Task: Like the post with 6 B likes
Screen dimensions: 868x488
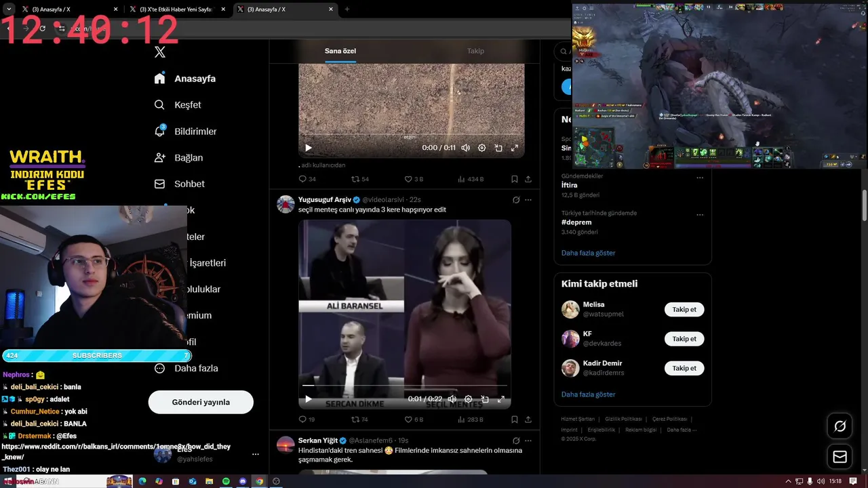Action: [x=414, y=420]
